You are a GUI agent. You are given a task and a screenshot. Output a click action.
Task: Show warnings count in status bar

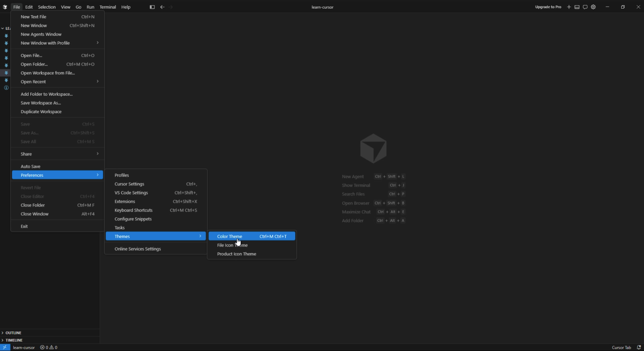(54, 347)
